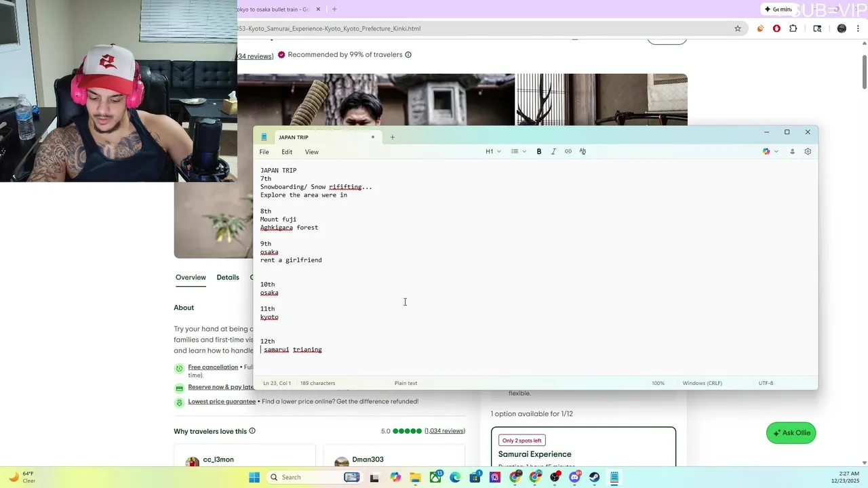Screen dimensions: 868x488
Task: Click the 100% zoom level in status bar
Action: click(x=658, y=383)
